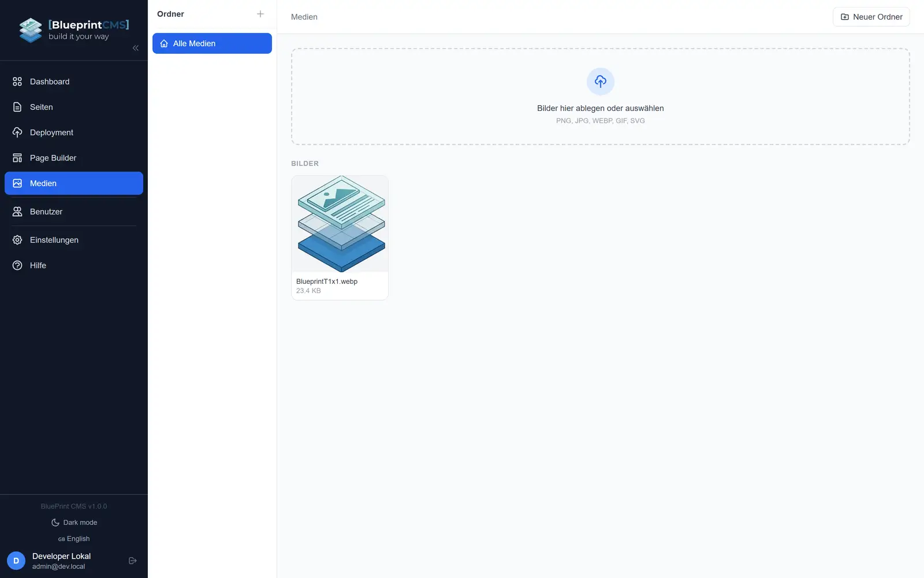The image size is (924, 578).
Task: Click the Developer Lokal account name
Action: pyautogui.click(x=61, y=556)
